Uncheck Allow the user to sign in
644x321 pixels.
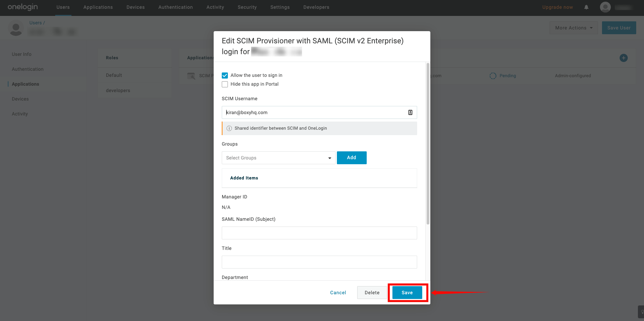225,76
